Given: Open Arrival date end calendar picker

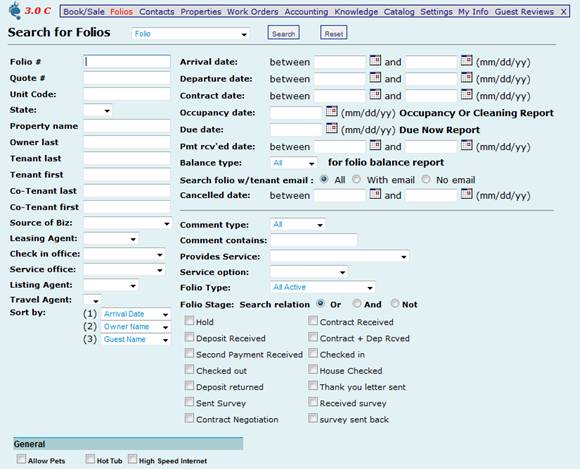Looking at the screenshot, I should point(466,60).
